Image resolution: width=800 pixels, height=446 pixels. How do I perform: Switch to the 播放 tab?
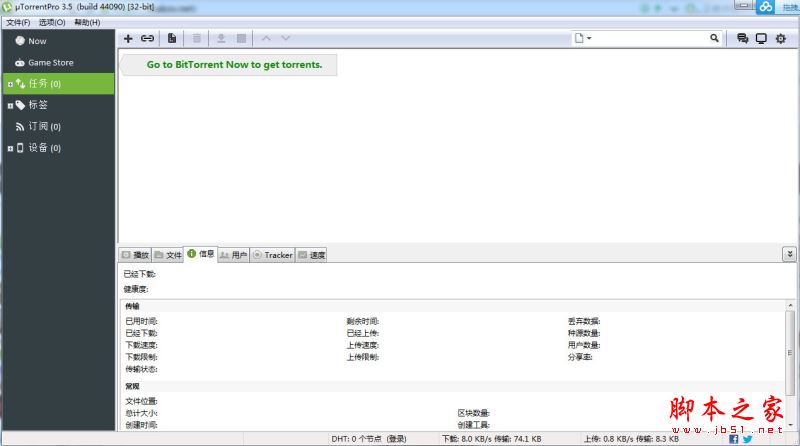pos(135,255)
